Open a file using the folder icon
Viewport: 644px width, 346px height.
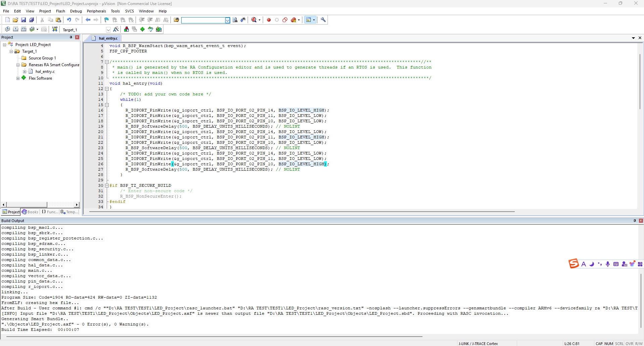(15, 20)
